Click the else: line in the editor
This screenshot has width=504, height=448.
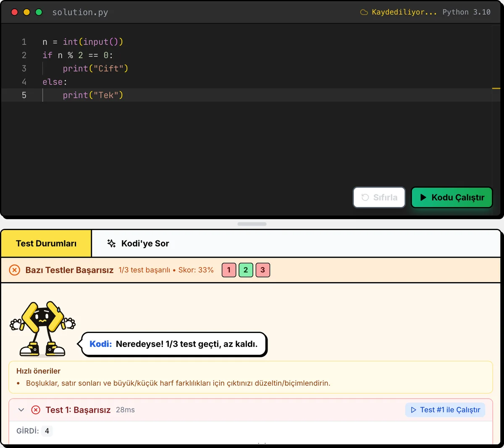(55, 82)
